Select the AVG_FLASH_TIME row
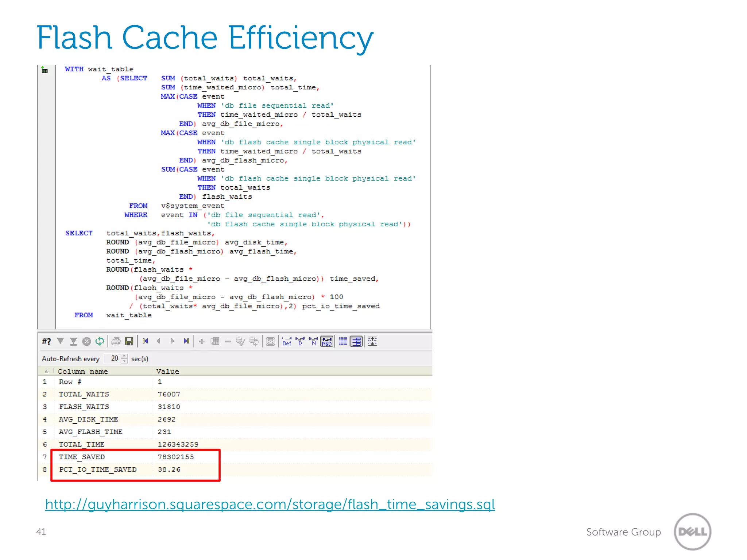This screenshot has width=747, height=560. click(x=235, y=432)
